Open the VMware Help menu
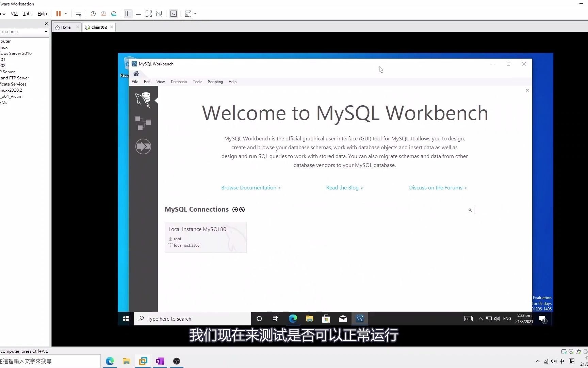This screenshot has width=588, height=368. (x=42, y=14)
